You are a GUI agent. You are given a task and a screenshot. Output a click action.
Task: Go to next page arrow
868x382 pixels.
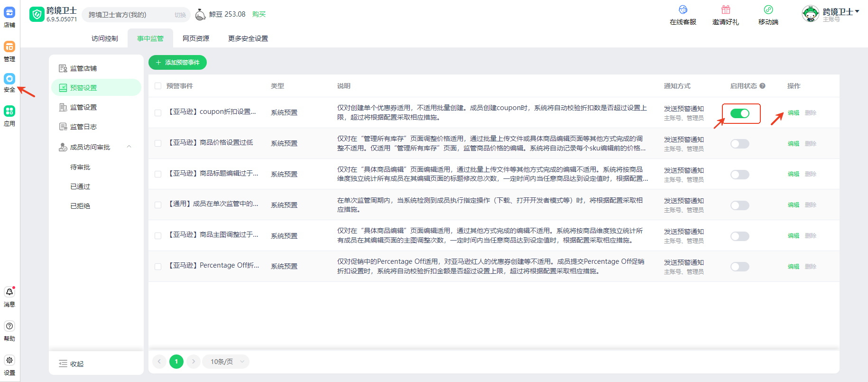point(194,362)
